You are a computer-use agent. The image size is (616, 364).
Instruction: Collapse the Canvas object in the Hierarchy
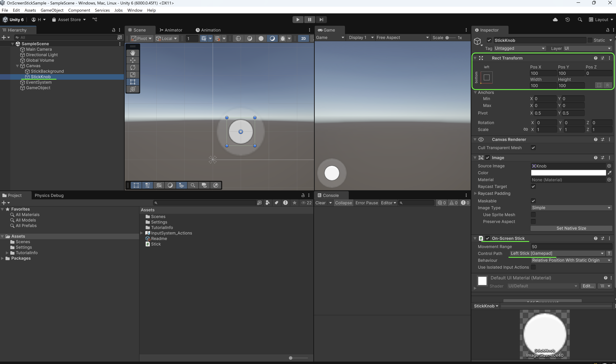click(17, 66)
